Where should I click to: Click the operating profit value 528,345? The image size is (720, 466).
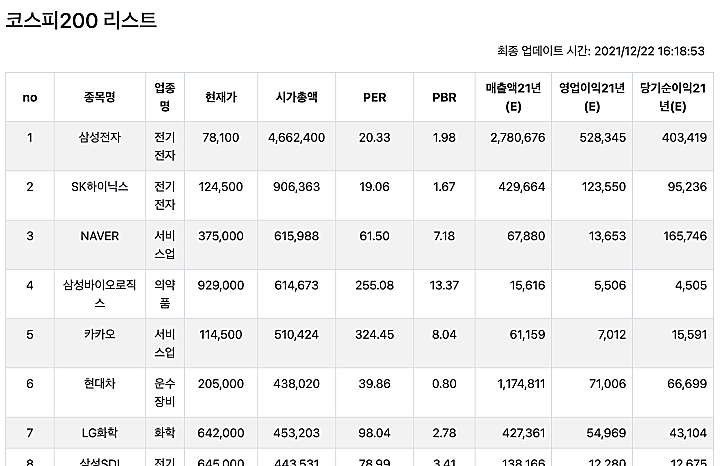(x=603, y=137)
